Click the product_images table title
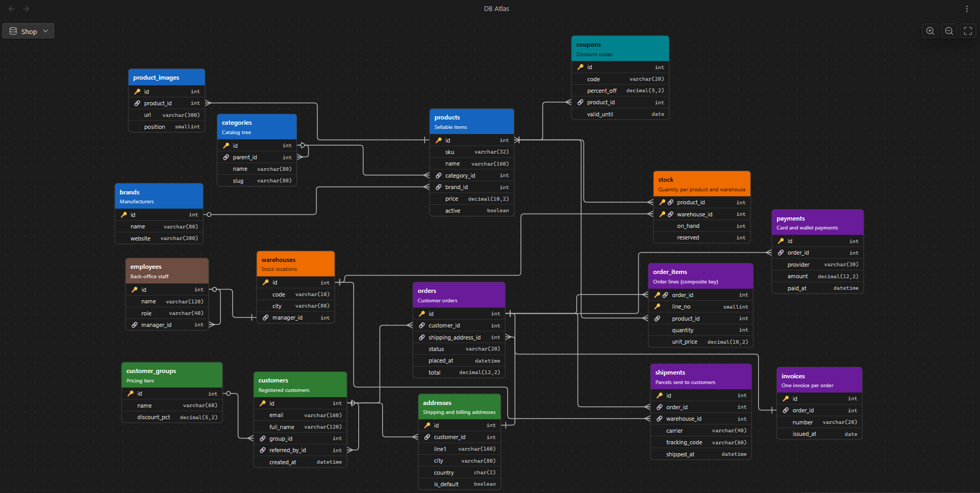 [156, 78]
